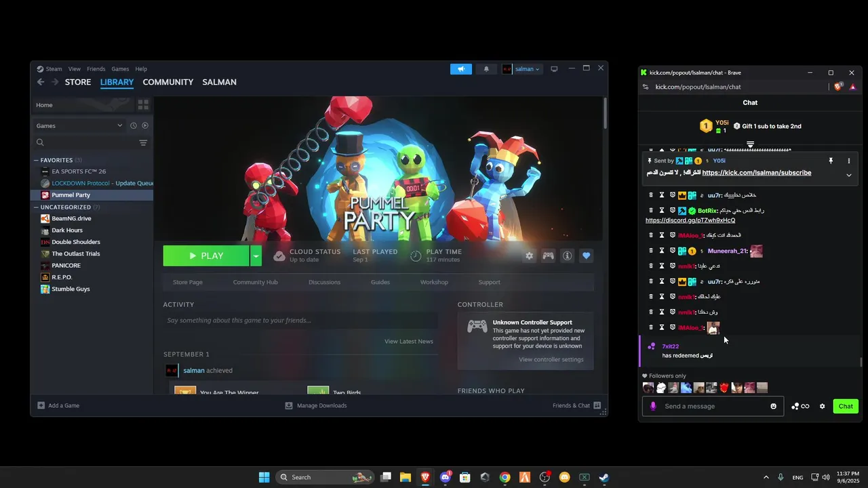This screenshot has height=488, width=868.
Task: Go forward with Steam forward arrow
Action: [56, 82]
